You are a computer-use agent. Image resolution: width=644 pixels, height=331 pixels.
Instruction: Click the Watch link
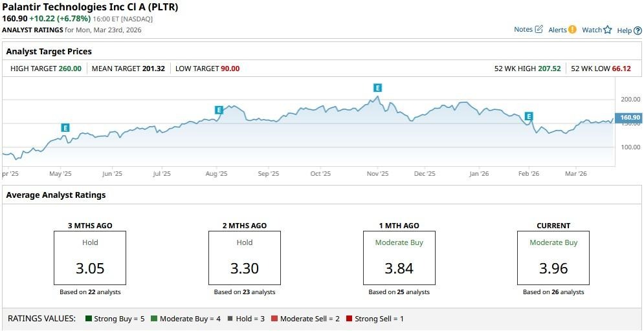[592, 30]
